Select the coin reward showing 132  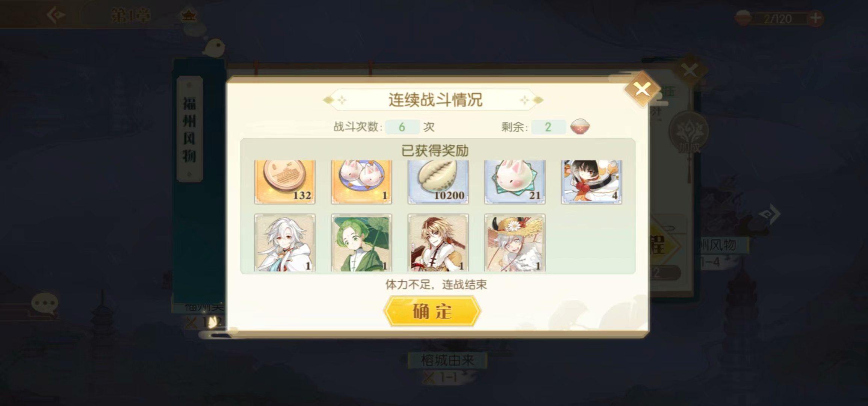coord(285,182)
